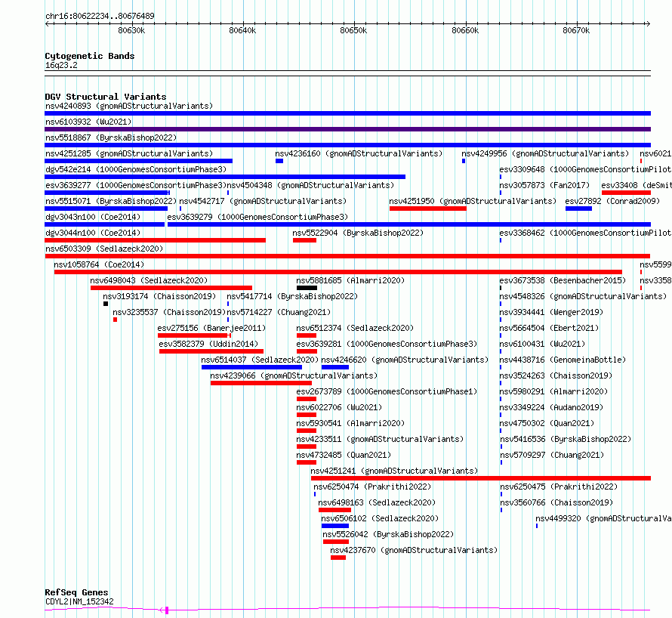The image size is (672, 618).
Task: Click the esv27892 (Conrad2009) label
Action: [612, 201]
